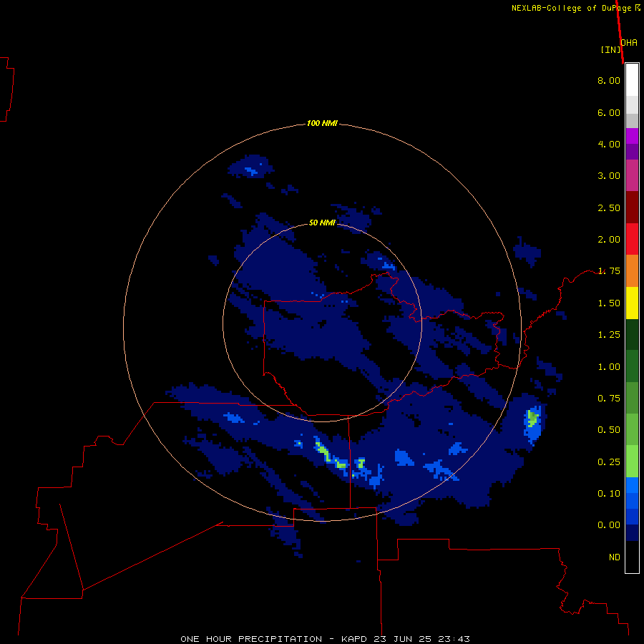Click the 2.00 legend value
This screenshot has width=644, height=644.
[609, 240]
